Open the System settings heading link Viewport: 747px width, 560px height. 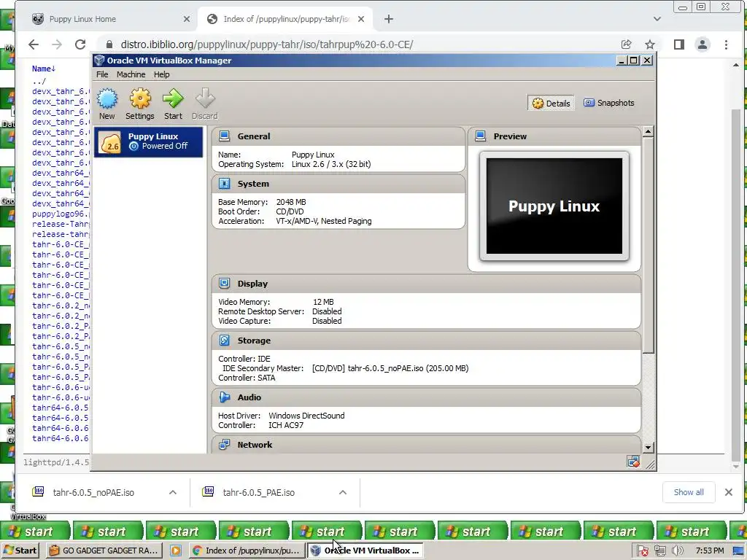[253, 184]
